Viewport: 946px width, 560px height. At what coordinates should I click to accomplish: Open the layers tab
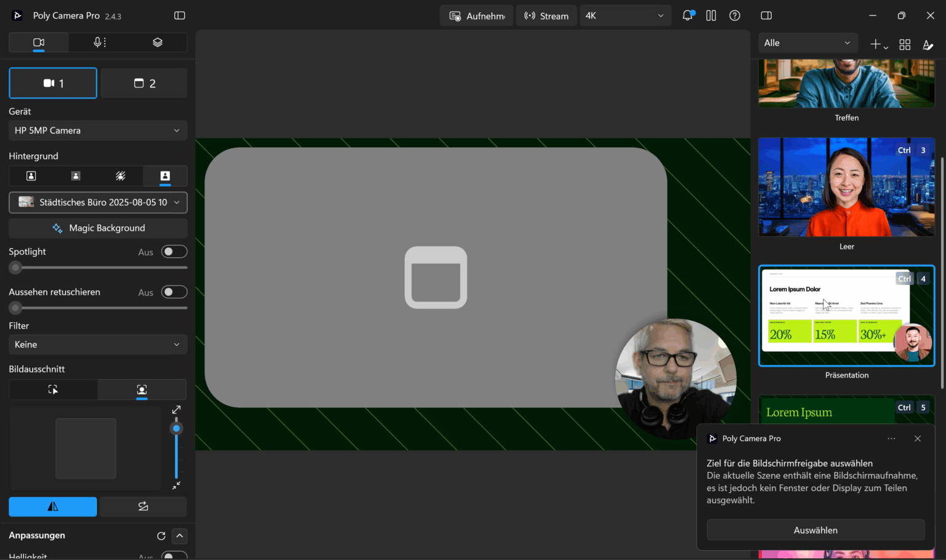(x=158, y=42)
